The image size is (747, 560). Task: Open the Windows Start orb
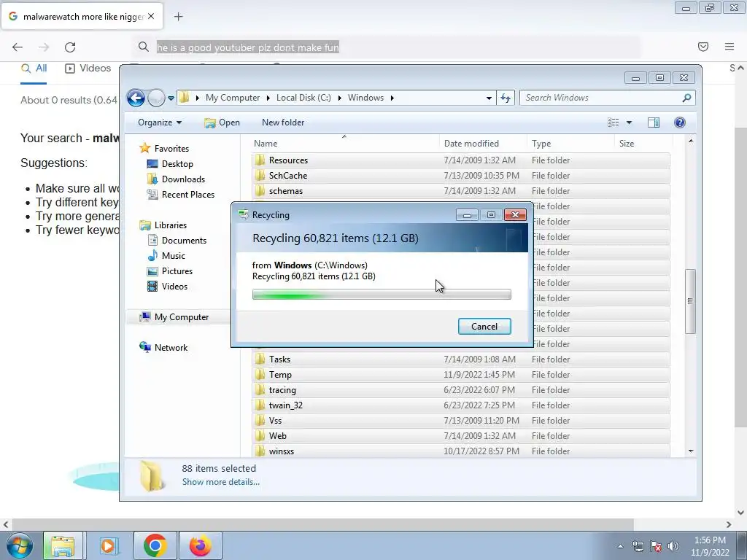click(20, 545)
